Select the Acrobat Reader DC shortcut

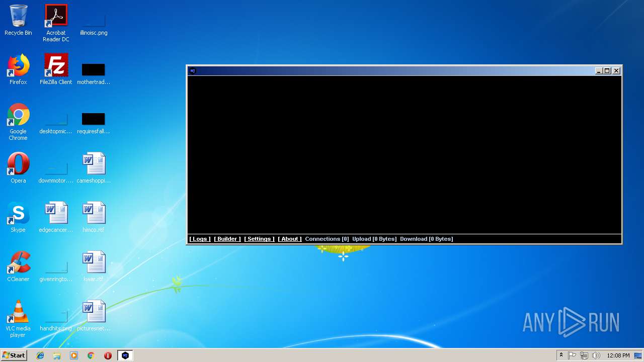[x=56, y=23]
